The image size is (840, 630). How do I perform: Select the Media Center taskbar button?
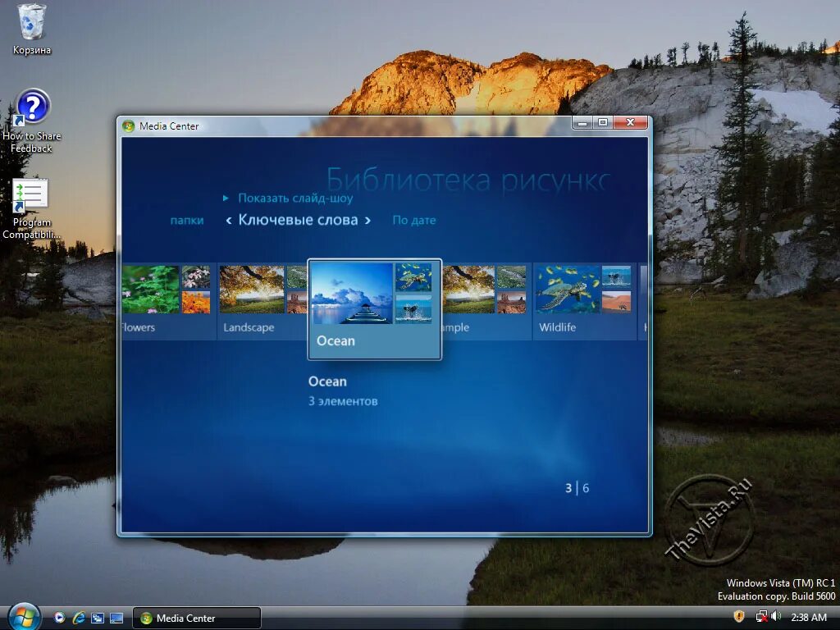pyautogui.click(x=197, y=618)
